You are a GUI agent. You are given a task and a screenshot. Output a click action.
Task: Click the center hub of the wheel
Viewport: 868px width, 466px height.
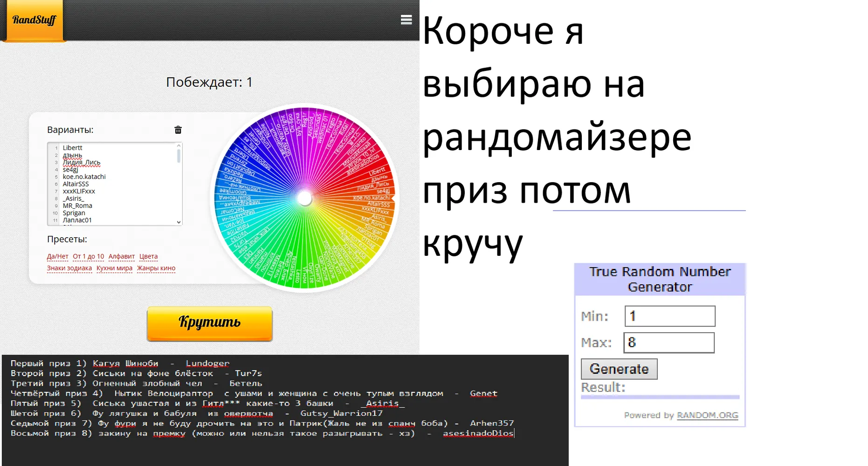tap(304, 199)
